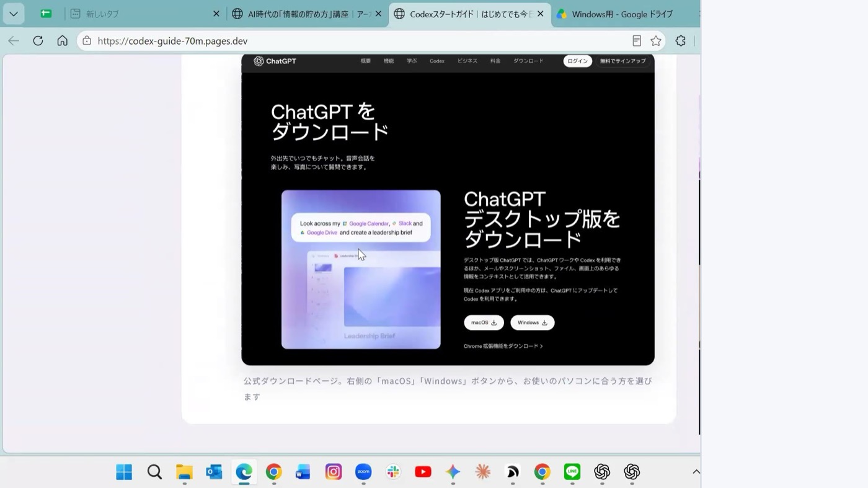Open taskbar Search magnifier
The width and height of the screenshot is (868, 488).
pyautogui.click(x=154, y=472)
